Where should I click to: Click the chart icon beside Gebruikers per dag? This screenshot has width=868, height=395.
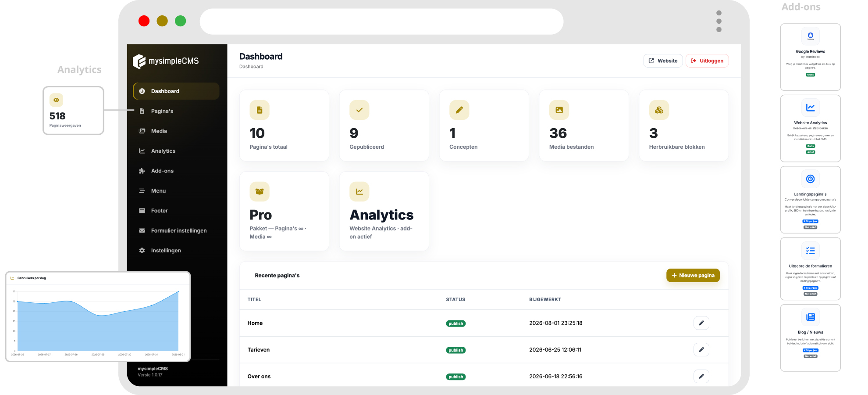(12, 278)
